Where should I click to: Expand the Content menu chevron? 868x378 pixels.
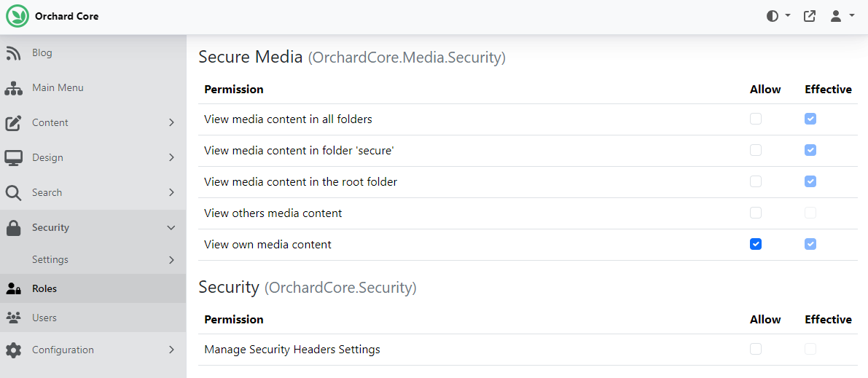click(171, 123)
